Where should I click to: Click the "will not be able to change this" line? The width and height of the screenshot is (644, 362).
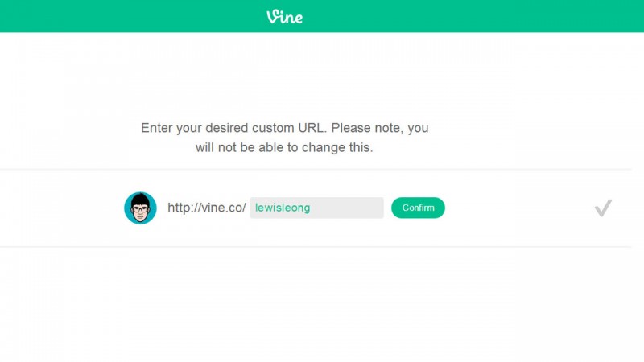284,148
